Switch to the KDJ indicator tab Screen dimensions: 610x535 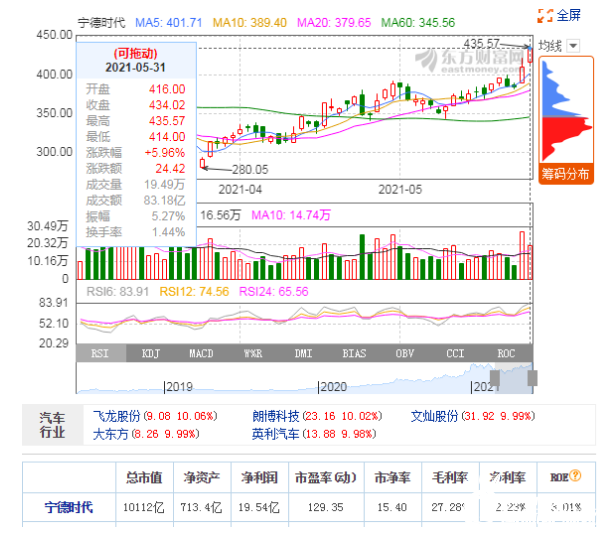click(x=151, y=353)
